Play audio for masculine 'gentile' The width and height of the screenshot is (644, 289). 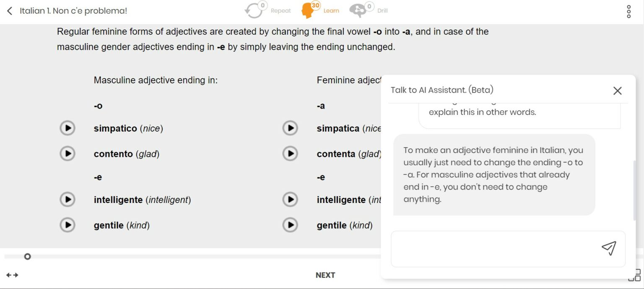pos(68,225)
